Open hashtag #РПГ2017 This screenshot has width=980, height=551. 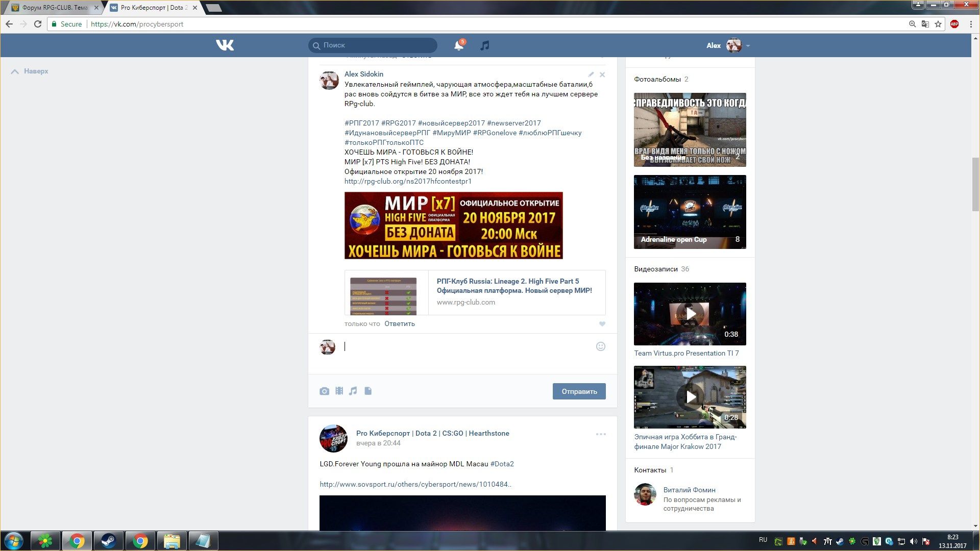[x=361, y=123]
